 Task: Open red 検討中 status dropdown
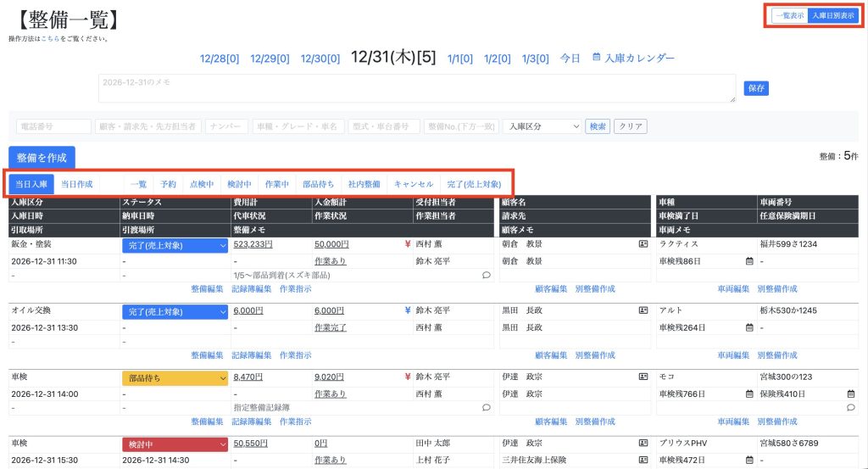point(175,444)
